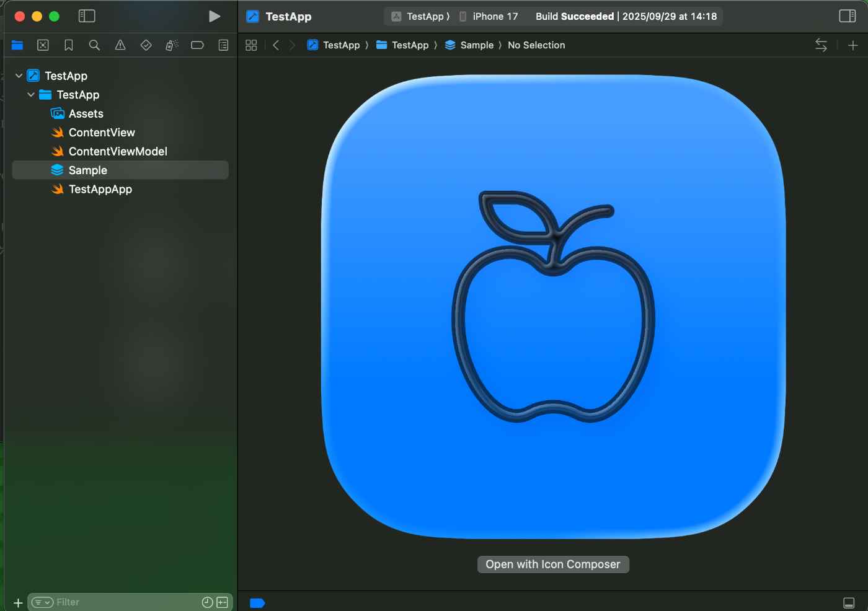Click No Selection in the jump bar
Viewport: 868px width, 611px height.
tap(536, 45)
